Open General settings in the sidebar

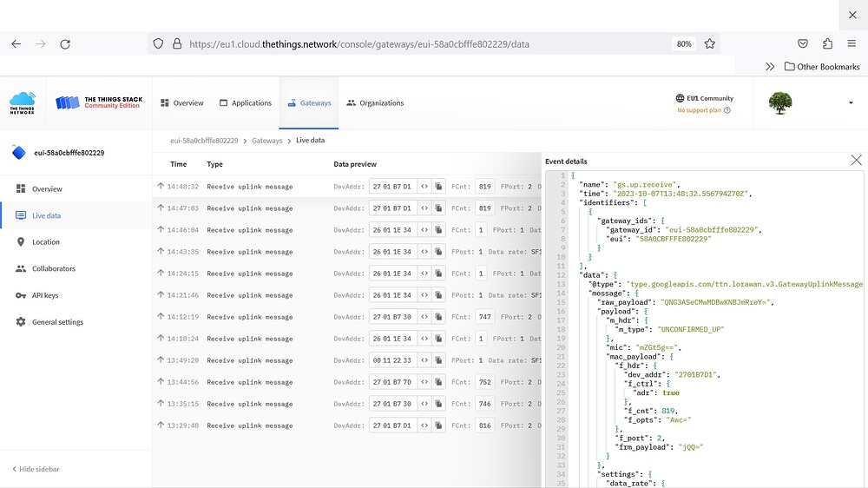[76, 322]
